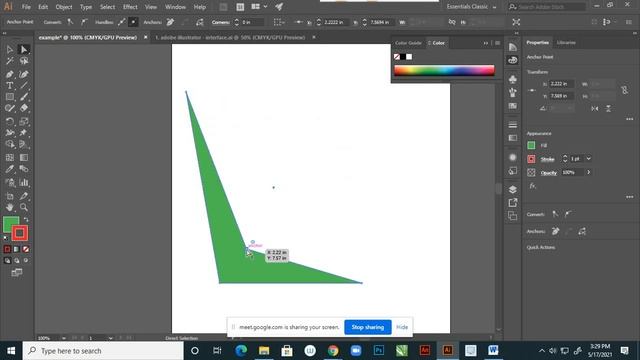
Task: Click the X coordinate field in Properties
Action: [561, 84]
